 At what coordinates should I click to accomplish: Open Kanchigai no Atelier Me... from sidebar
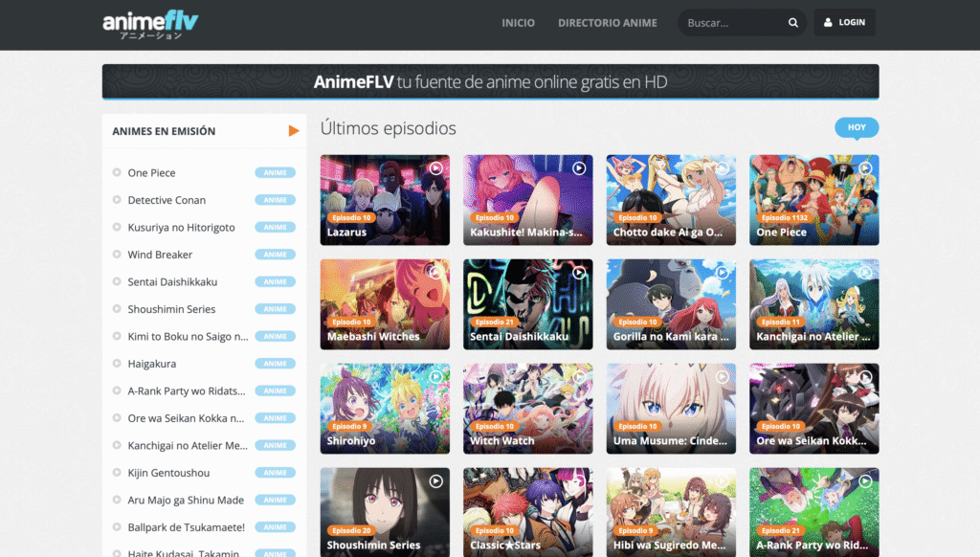pos(188,445)
